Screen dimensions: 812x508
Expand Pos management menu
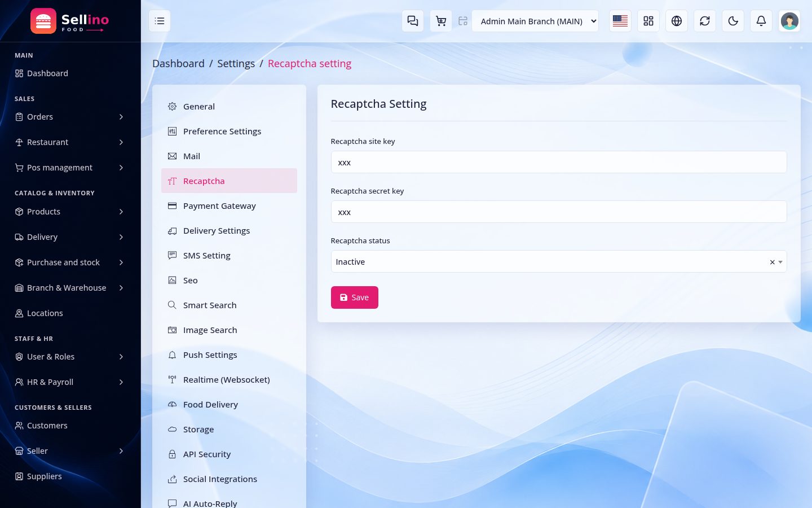[70, 168]
